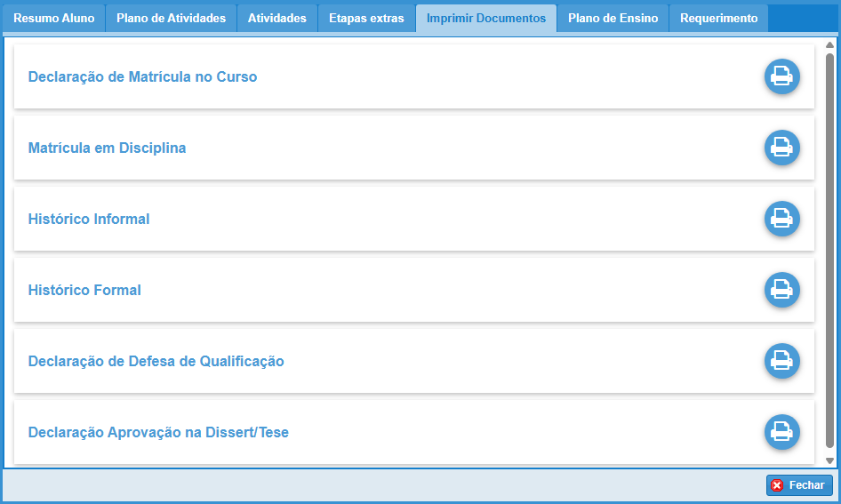The image size is (841, 504).
Task: Switch to Plano de Atividades tab
Action: pyautogui.click(x=171, y=19)
